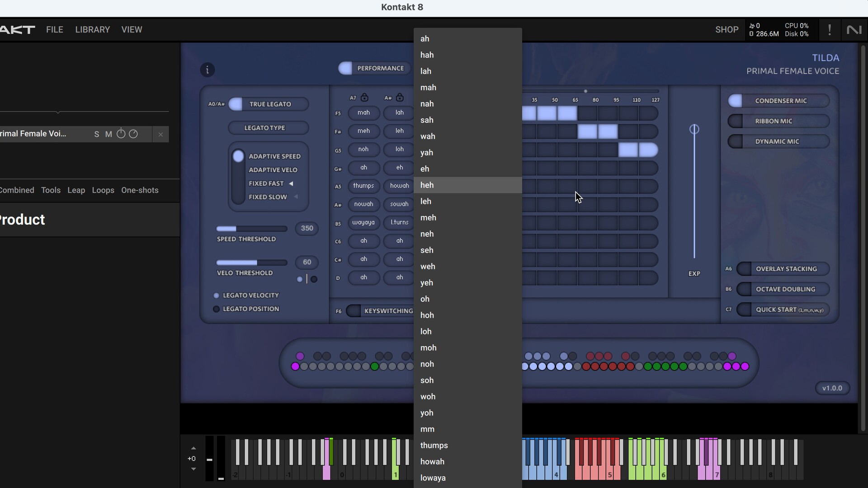Click the vertical scrollbar on the right
The image size is (868, 488).
click(x=863, y=237)
